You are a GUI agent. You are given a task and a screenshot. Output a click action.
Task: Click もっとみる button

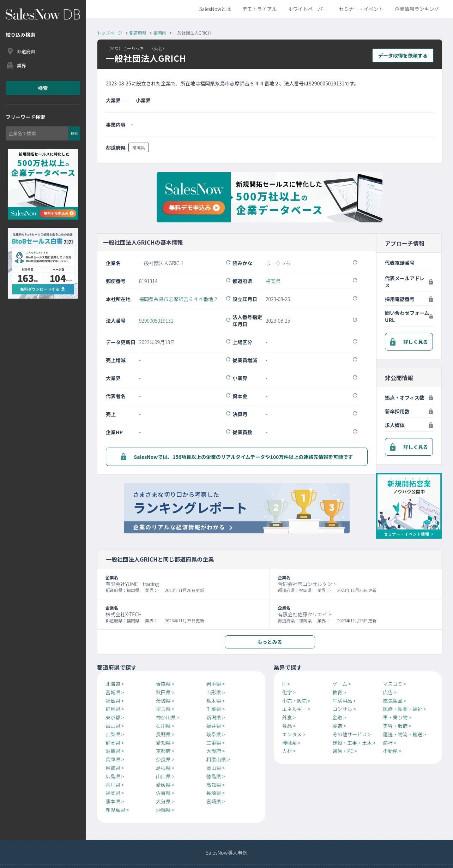(x=270, y=642)
